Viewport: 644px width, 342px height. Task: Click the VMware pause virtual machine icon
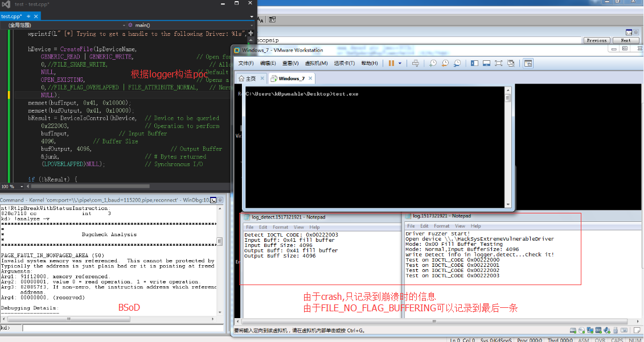(x=392, y=63)
